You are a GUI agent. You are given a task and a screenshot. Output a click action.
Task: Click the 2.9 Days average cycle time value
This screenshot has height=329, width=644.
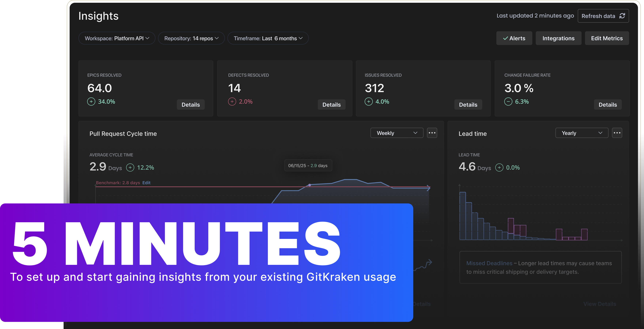tap(106, 167)
